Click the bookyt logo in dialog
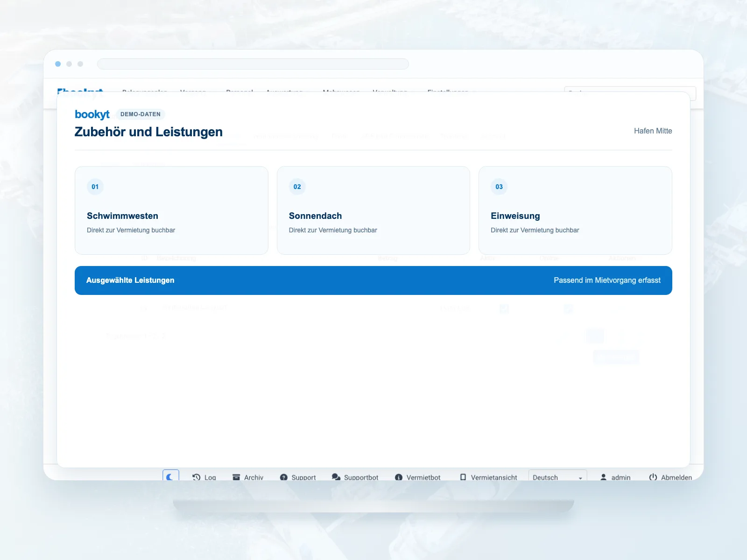This screenshot has width=747, height=560. 92,114
